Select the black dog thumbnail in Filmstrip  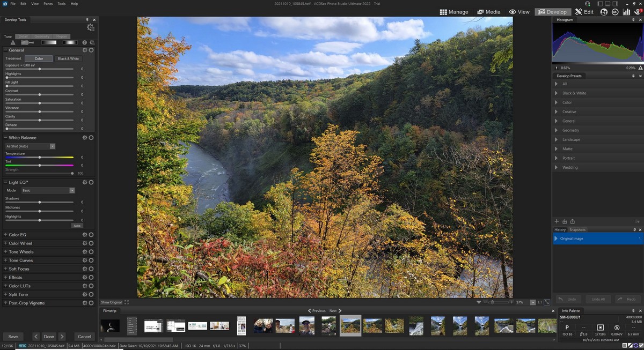coord(110,325)
